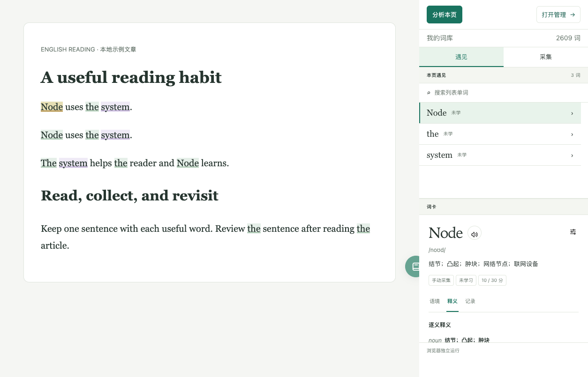Expand the Node row chevron
Viewport: 588px width, 377px height.
click(x=572, y=113)
